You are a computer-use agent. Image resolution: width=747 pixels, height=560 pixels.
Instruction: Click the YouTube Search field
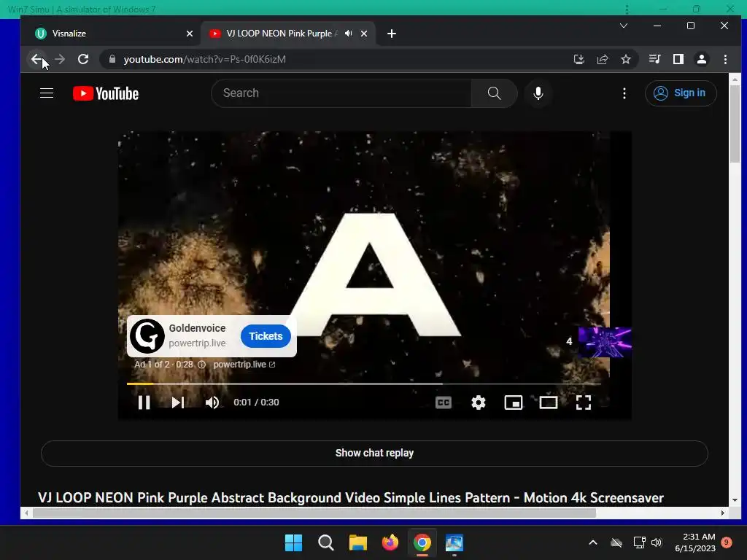click(341, 93)
